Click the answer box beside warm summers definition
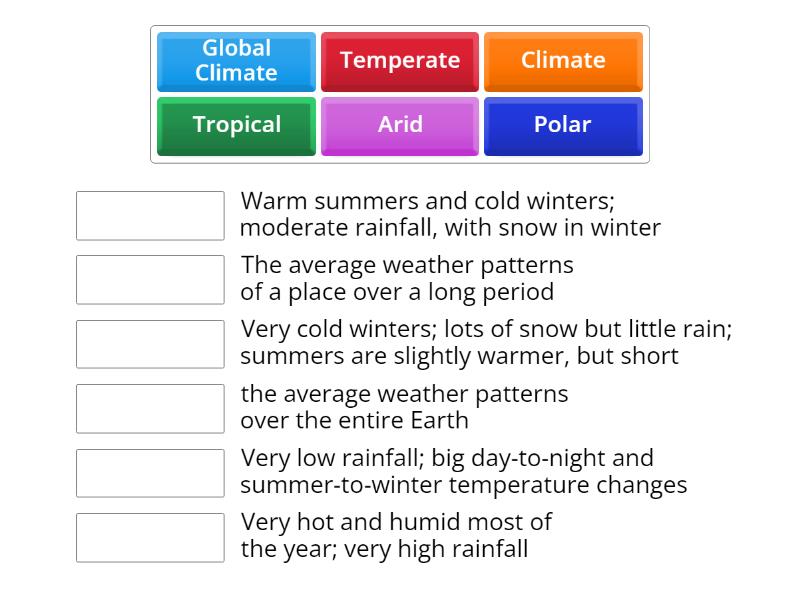 [150, 215]
